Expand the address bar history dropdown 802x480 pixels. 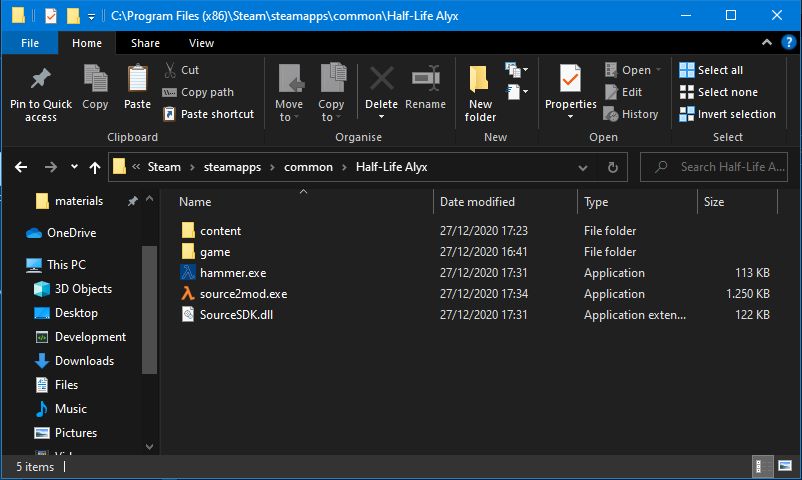[x=582, y=167]
